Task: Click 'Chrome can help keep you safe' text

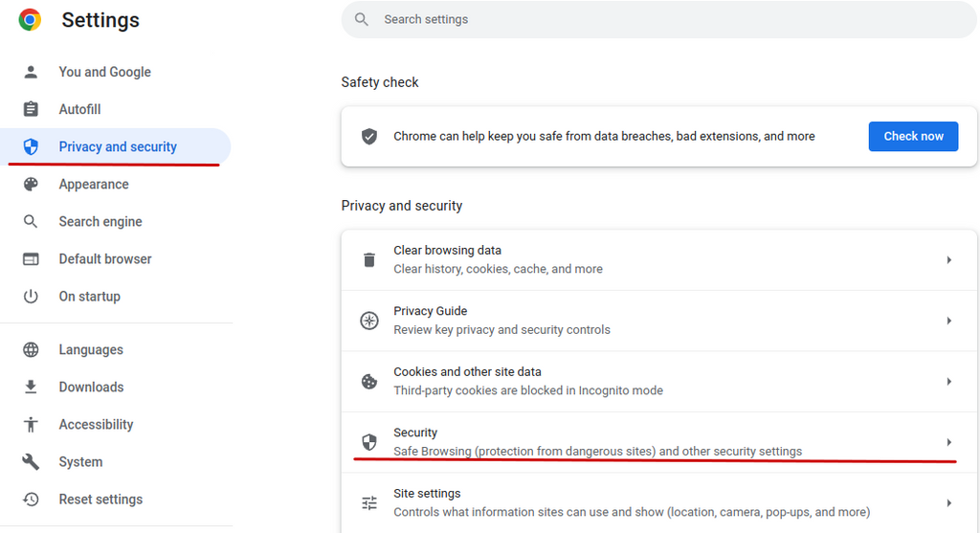Action: [x=604, y=136]
